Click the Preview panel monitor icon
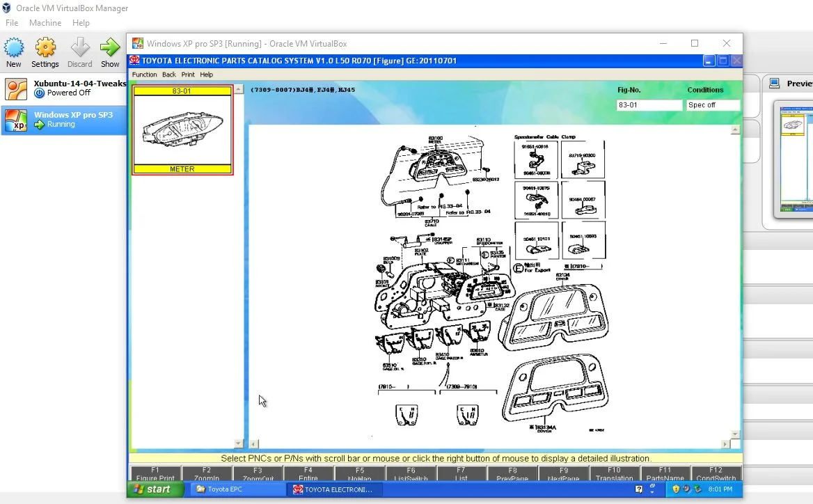 coord(775,83)
